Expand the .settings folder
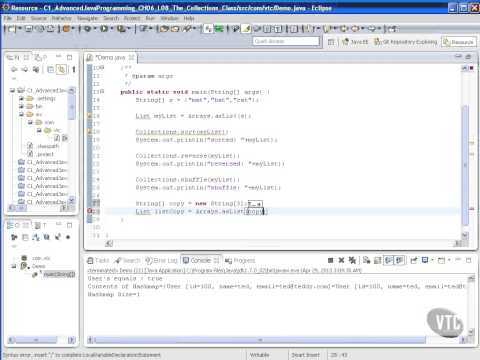The image size is (480, 360). [21, 98]
